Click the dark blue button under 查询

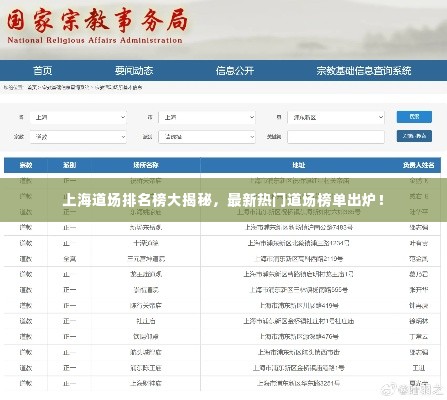pos(414,136)
